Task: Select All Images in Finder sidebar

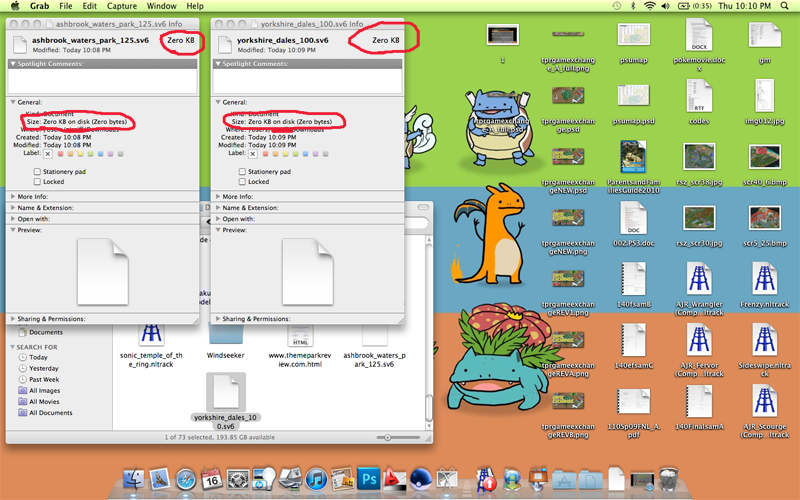Action: click(40, 391)
